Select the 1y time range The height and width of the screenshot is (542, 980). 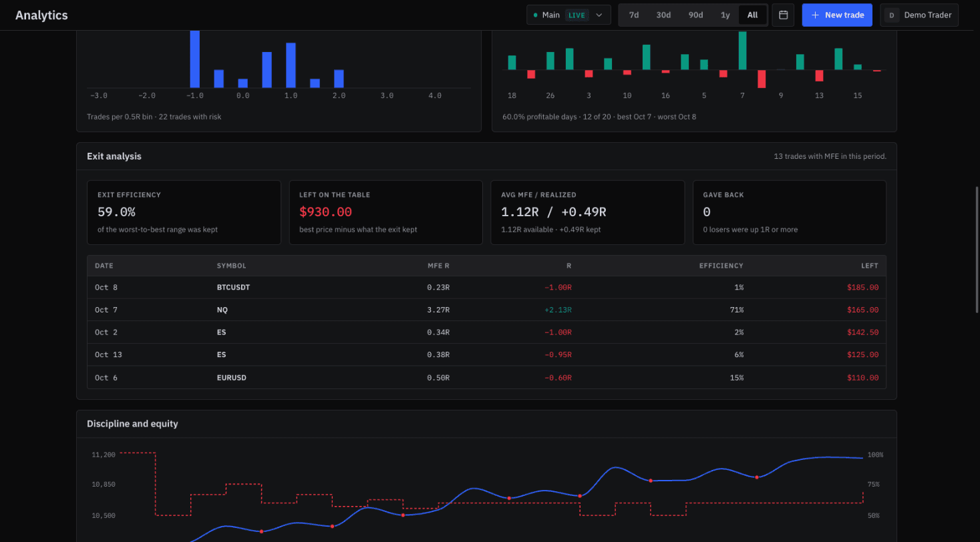coord(725,15)
